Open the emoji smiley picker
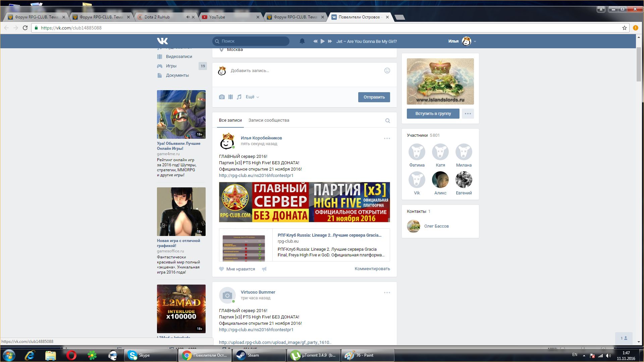The image size is (644, 362). click(387, 70)
